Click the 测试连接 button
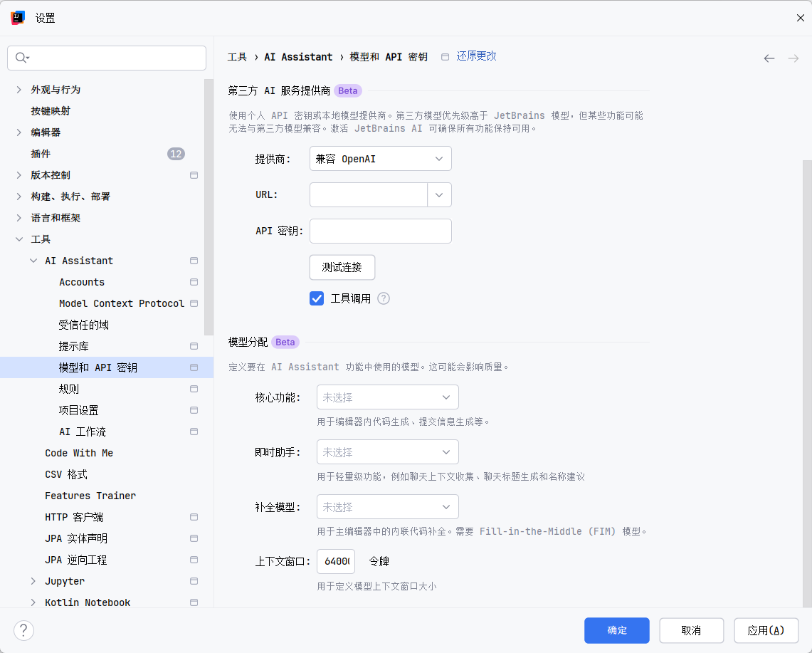Viewport: 812px width, 653px height. click(342, 267)
